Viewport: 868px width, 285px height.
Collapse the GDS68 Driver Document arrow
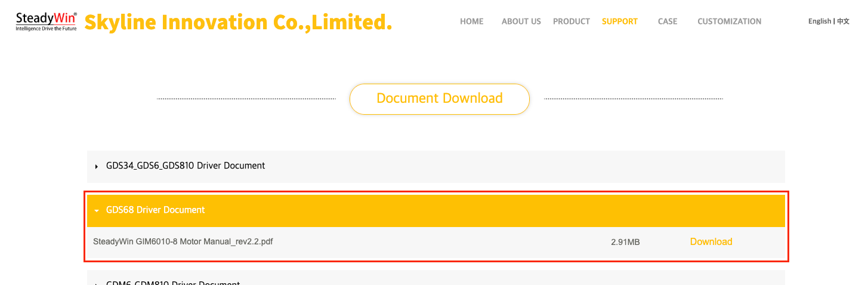click(x=97, y=210)
